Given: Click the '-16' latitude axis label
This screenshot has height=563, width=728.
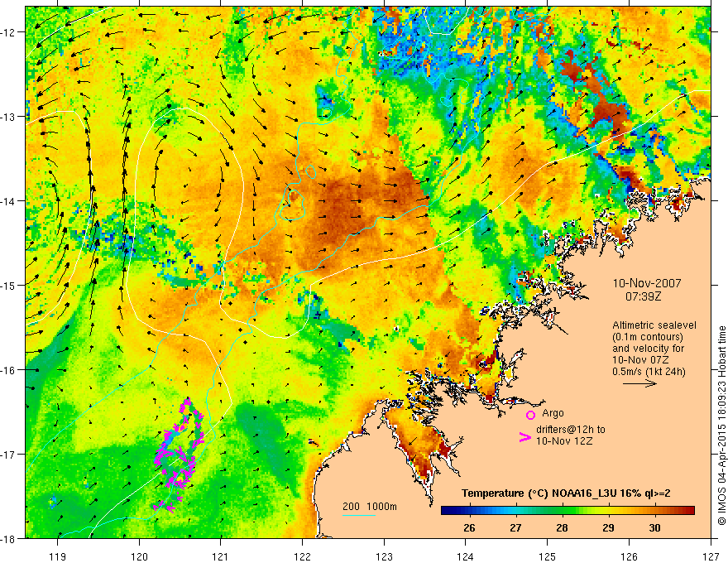Looking at the screenshot, I should 9,370.
